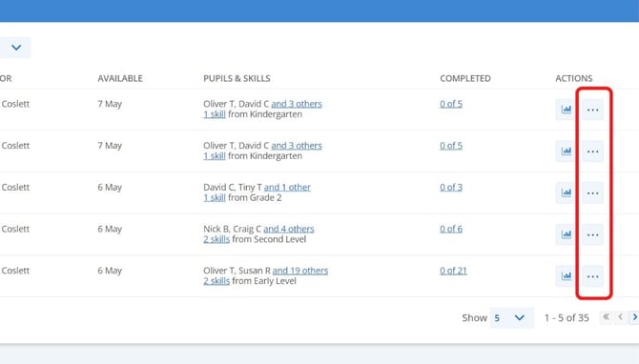Image resolution: width=639 pixels, height=364 pixels.
Task: Open ellipsis menu for second Kindergarten assignment
Action: tap(592, 152)
